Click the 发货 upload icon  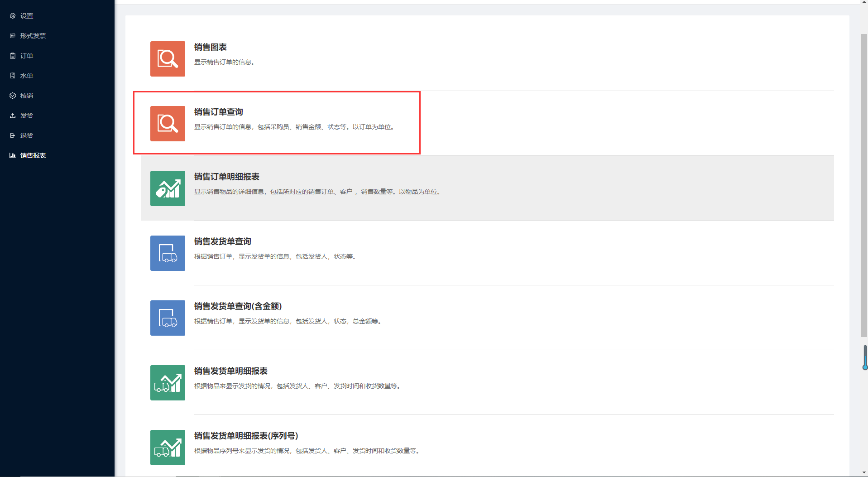13,116
